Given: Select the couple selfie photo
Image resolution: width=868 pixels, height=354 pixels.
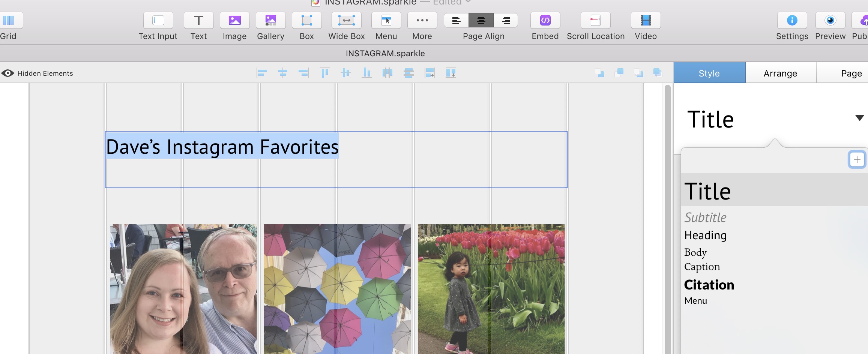Looking at the screenshot, I should pyautogui.click(x=183, y=289).
